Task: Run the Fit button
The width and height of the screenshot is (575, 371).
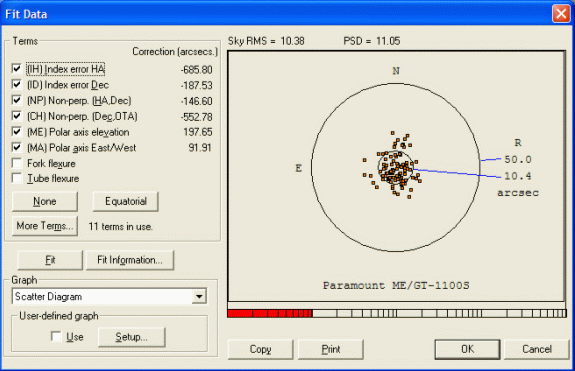Action: point(50,260)
